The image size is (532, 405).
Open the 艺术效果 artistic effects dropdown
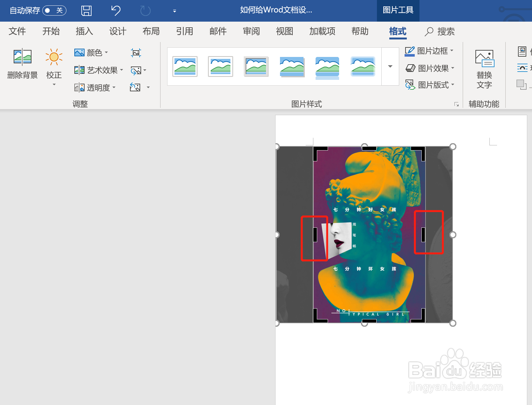[x=99, y=70]
